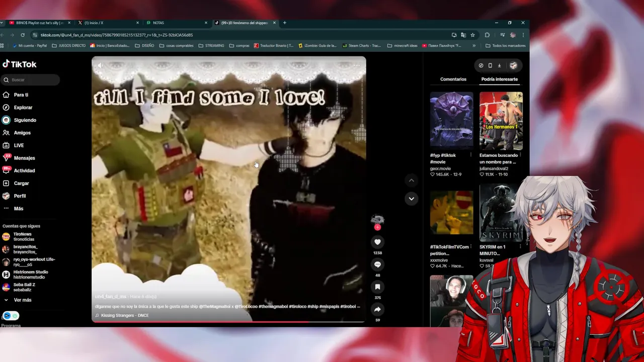Open Mi cuenta - PayPal bookmark
This screenshot has height=362, width=644.
pyautogui.click(x=29, y=46)
